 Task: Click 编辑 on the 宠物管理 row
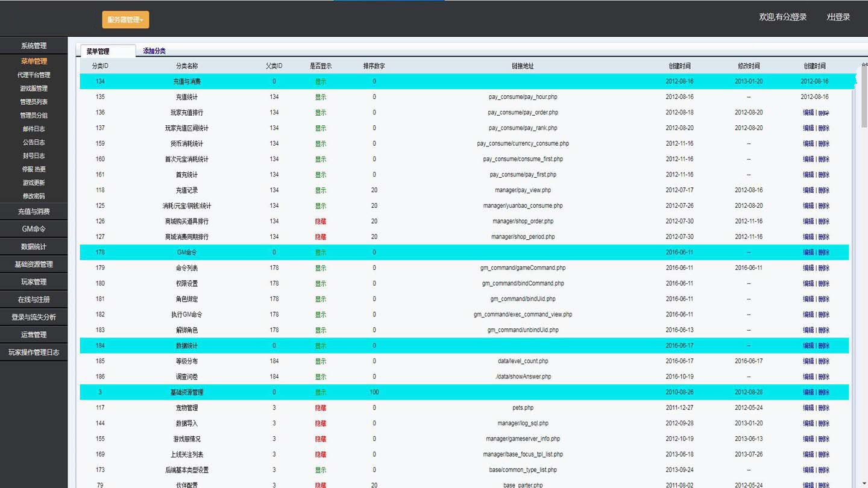pyautogui.click(x=808, y=408)
